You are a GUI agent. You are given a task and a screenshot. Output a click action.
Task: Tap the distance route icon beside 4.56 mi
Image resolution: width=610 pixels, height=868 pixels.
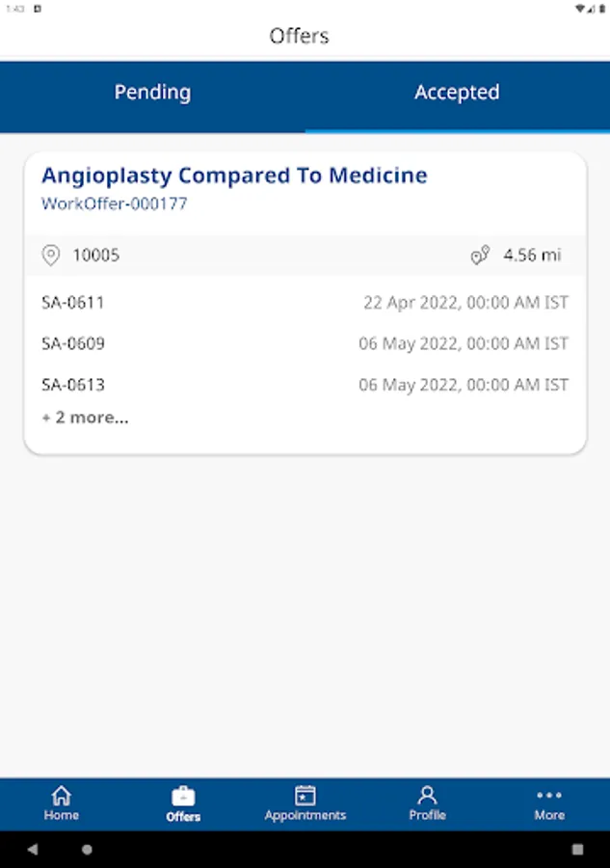[480, 255]
